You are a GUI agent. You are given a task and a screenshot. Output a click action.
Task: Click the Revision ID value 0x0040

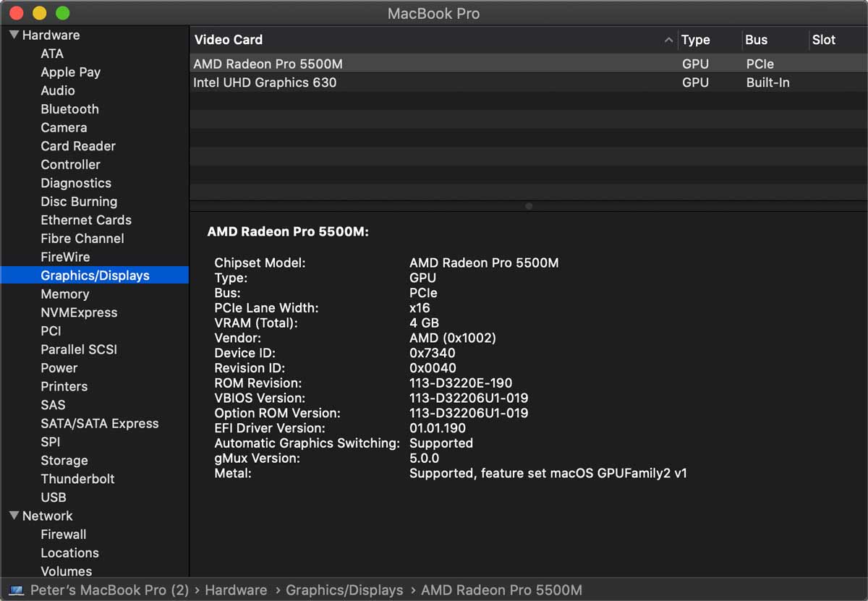point(433,368)
